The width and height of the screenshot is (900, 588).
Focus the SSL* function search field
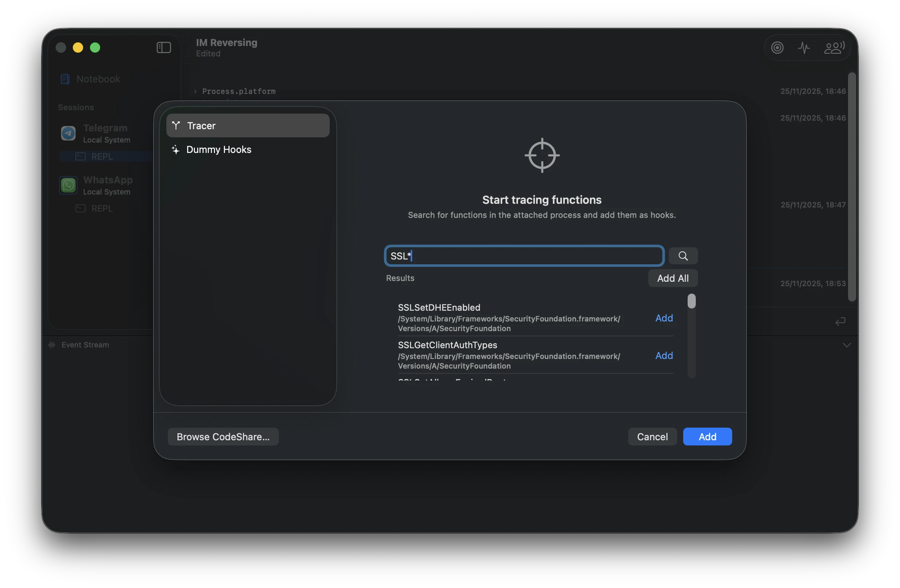[x=524, y=256]
